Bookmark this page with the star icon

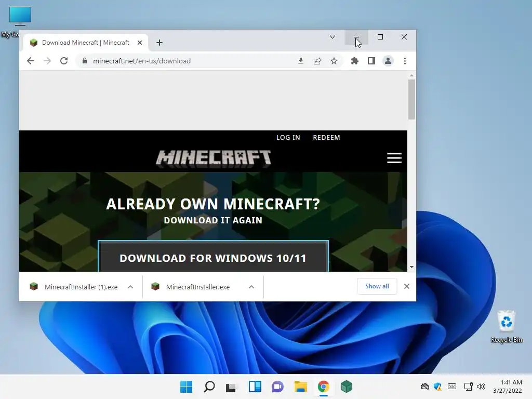click(334, 61)
